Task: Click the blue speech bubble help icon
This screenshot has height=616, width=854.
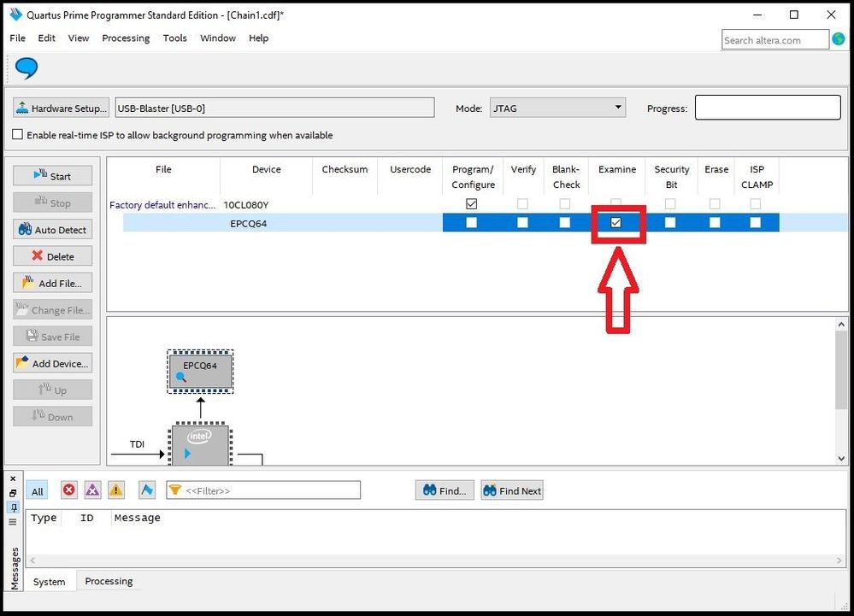Action: pos(27,68)
